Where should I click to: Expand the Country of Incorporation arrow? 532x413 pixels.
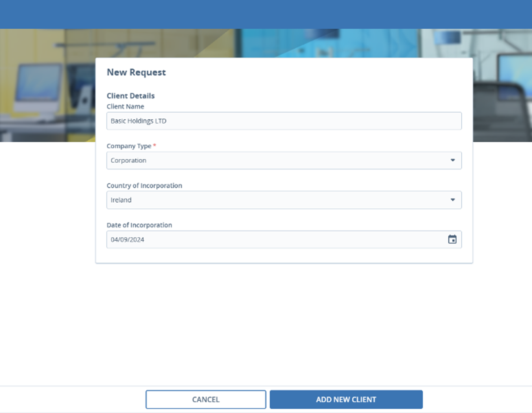[x=452, y=200]
